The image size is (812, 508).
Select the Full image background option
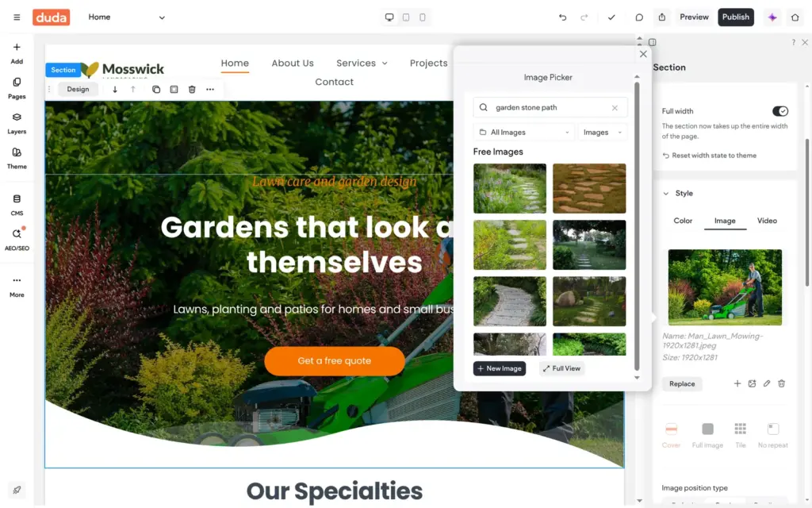[x=707, y=435]
